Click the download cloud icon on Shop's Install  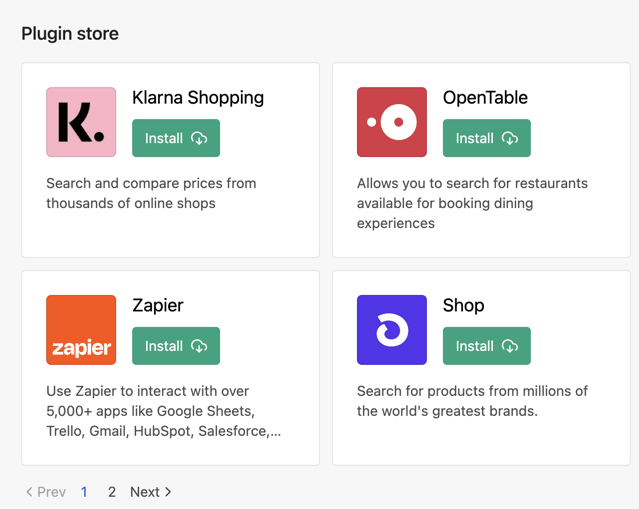[510, 346]
